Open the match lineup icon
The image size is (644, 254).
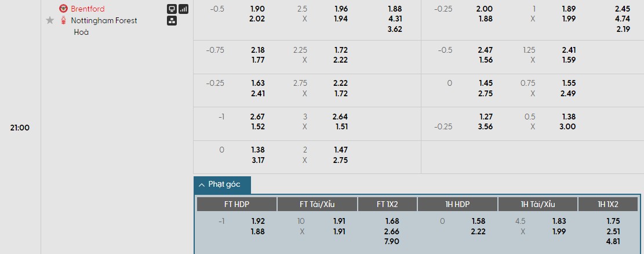coord(172,21)
